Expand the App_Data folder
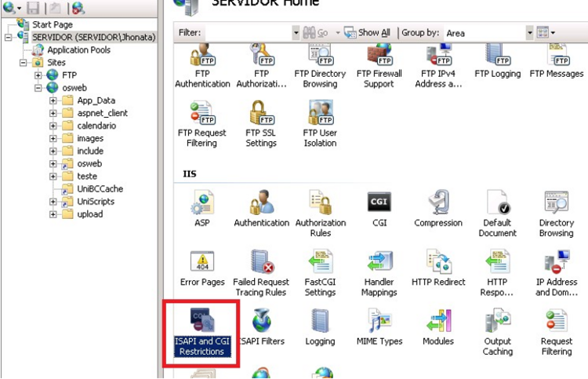 tap(53, 100)
